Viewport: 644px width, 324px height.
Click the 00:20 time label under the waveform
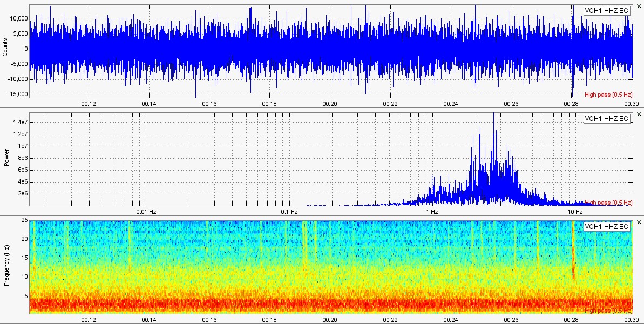pos(330,104)
